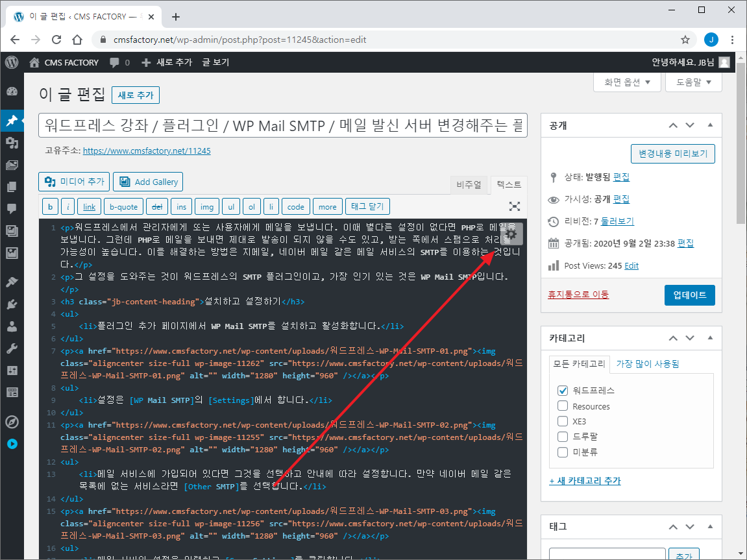
Task: Open the Settings sliders icon in sidebar
Action: pos(12,370)
